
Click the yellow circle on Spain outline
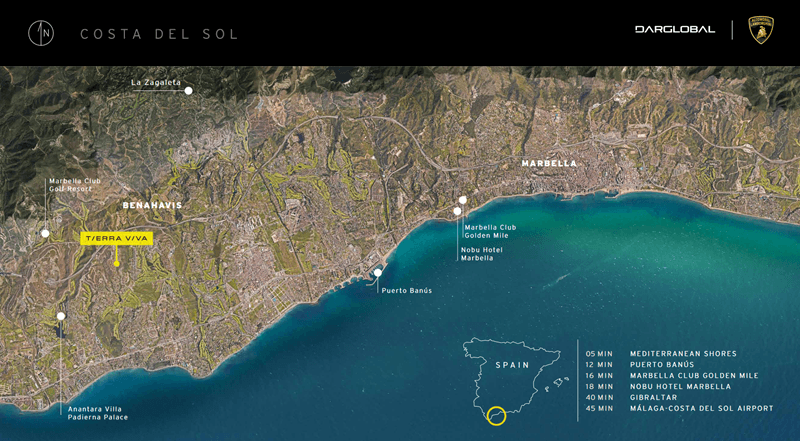pyautogui.click(x=496, y=415)
